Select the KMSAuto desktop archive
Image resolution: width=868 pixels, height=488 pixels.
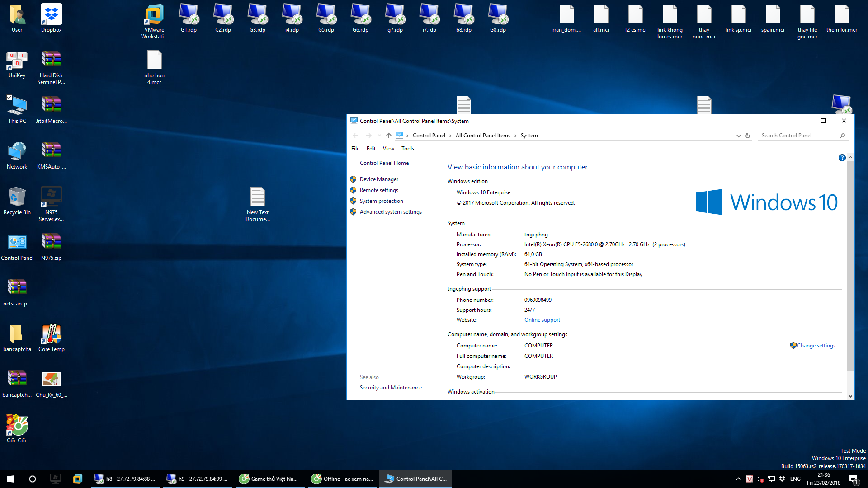[x=51, y=155]
